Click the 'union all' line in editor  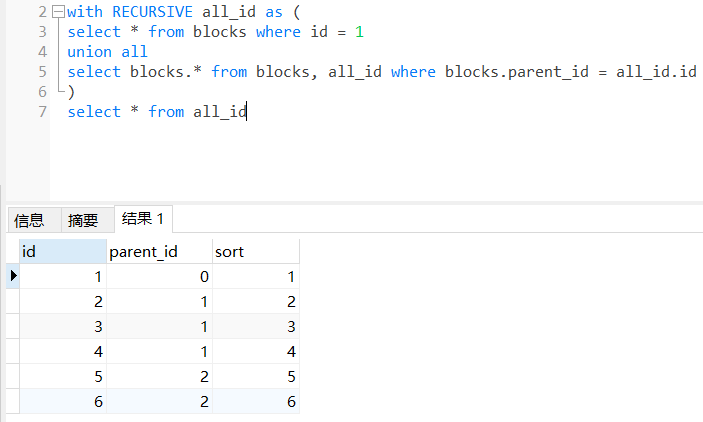tap(107, 52)
